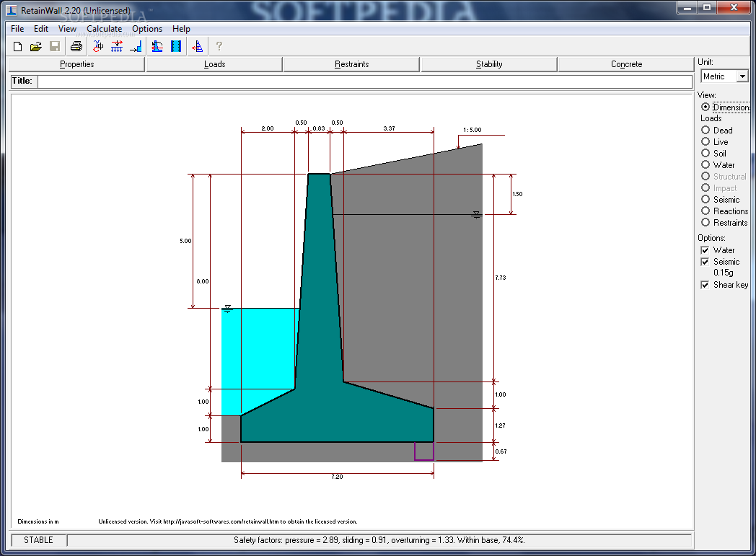
Task: Click the 3.37 heel dimension label
Action: pos(389,128)
